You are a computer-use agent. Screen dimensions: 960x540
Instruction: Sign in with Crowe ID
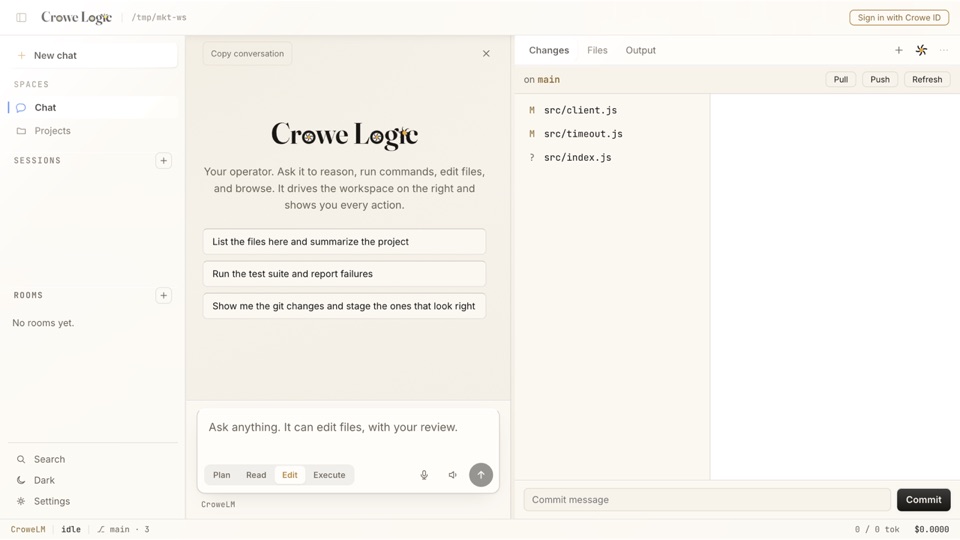pyautogui.click(x=899, y=18)
